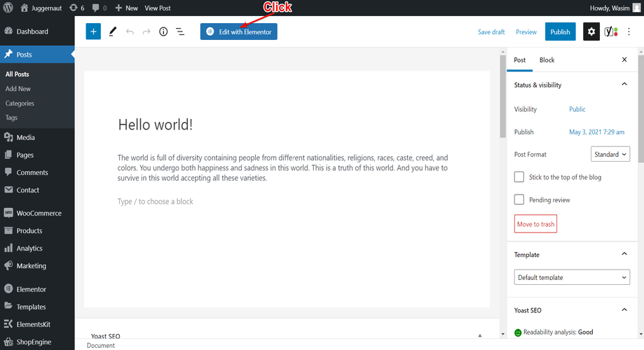
Task: Click the Preview link
Action: [526, 32]
